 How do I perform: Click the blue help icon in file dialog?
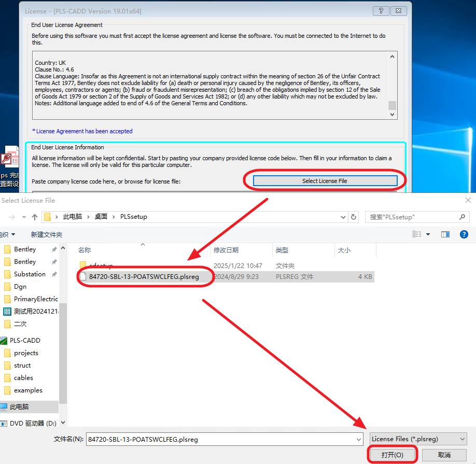[x=464, y=234]
